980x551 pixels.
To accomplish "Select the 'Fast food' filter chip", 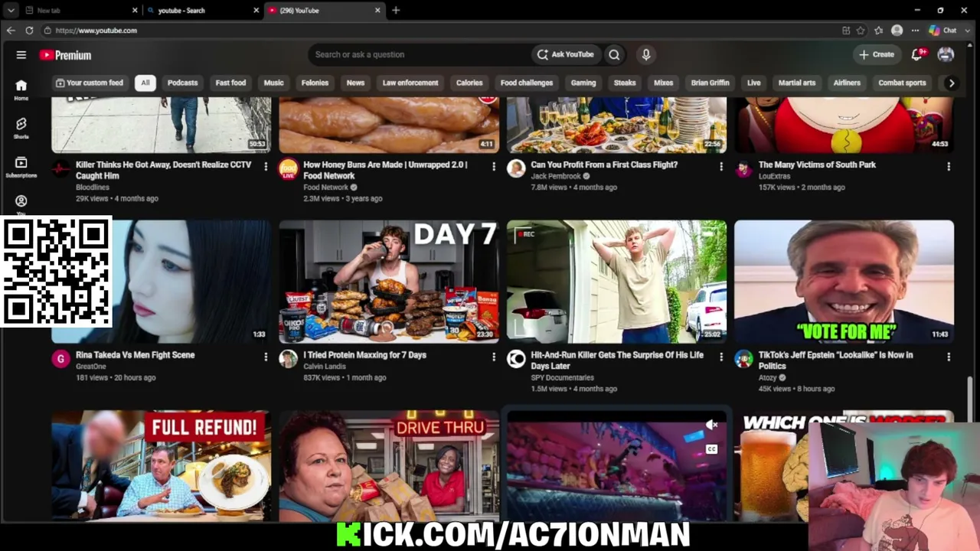I will point(230,83).
